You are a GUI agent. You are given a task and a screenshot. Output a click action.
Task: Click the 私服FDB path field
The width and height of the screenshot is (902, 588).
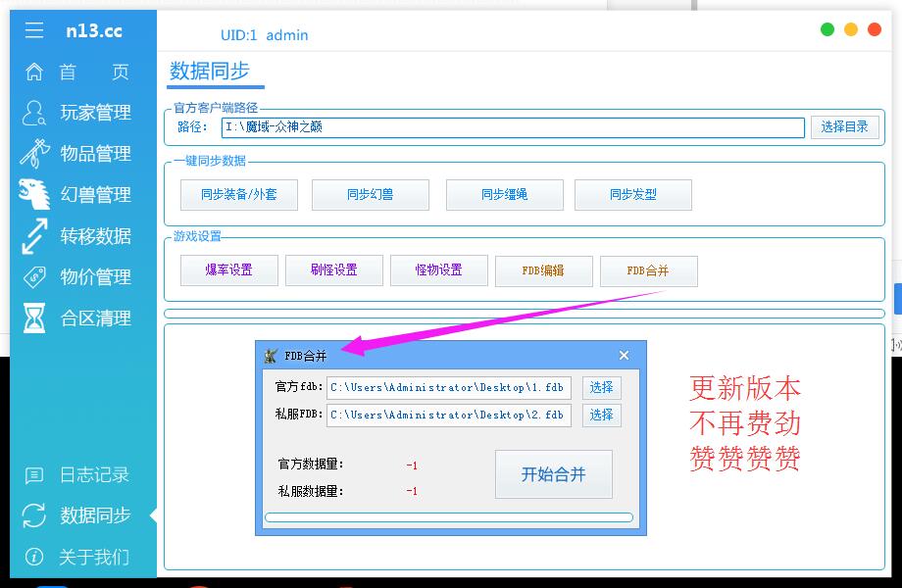449,415
